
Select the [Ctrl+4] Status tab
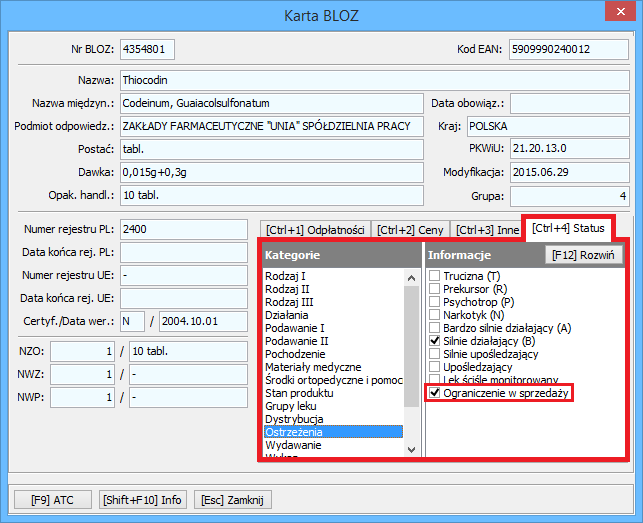568,228
